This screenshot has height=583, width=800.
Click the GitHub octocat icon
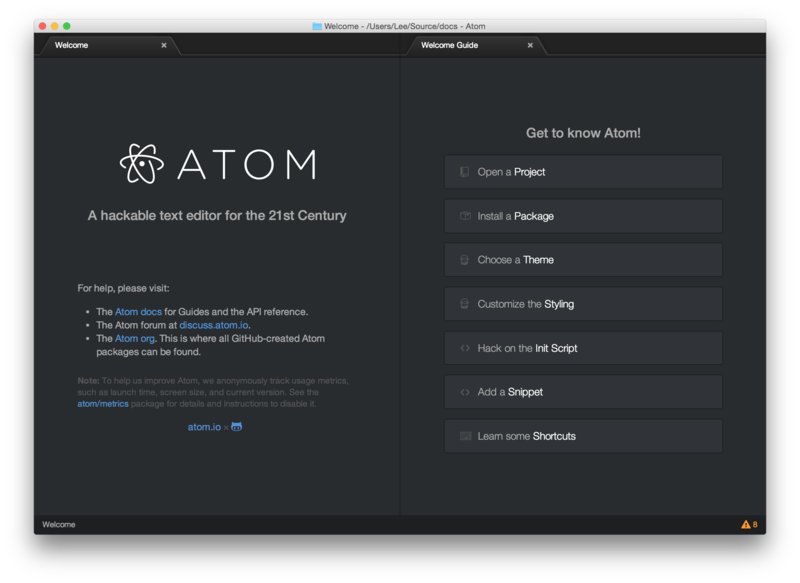[237, 427]
